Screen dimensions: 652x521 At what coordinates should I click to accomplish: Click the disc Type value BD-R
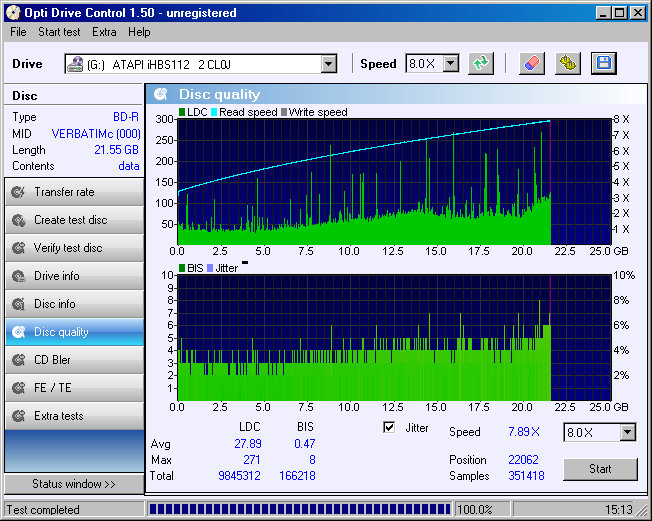point(126,117)
